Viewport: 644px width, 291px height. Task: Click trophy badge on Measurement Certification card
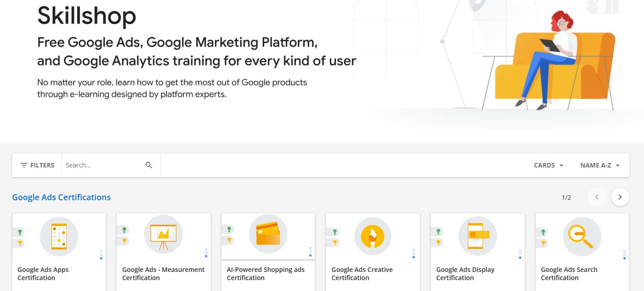coord(124,241)
